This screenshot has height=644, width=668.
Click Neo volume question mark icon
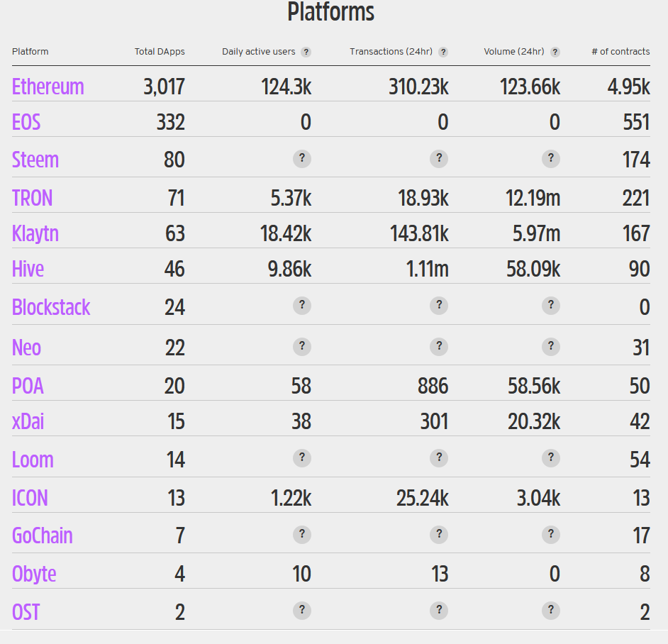coord(551,346)
